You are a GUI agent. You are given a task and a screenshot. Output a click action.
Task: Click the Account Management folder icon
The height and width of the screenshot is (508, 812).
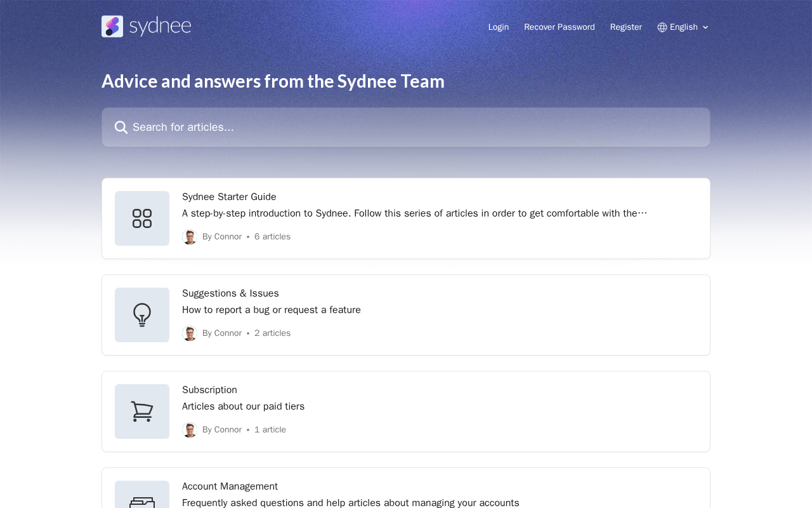(142, 500)
